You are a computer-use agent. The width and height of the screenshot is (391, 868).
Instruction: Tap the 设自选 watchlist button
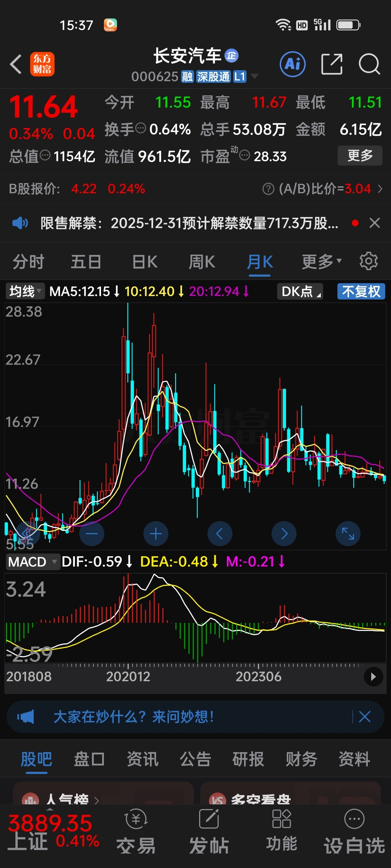(x=354, y=831)
